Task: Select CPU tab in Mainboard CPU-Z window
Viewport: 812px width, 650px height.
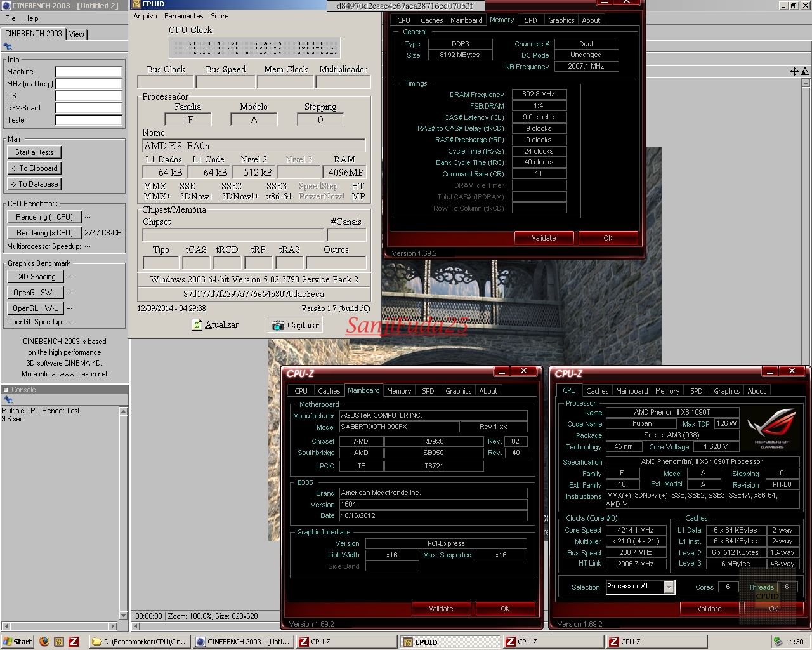Action: pos(301,391)
